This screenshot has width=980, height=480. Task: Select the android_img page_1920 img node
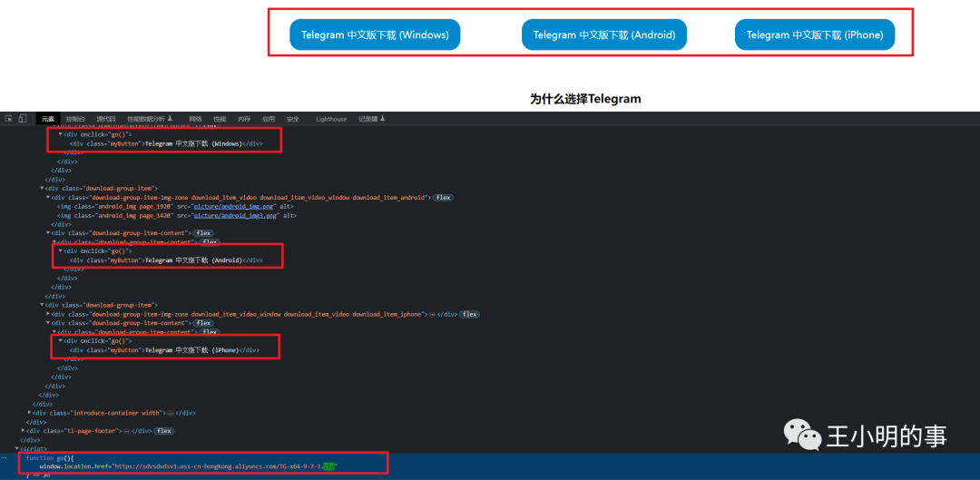point(175,206)
